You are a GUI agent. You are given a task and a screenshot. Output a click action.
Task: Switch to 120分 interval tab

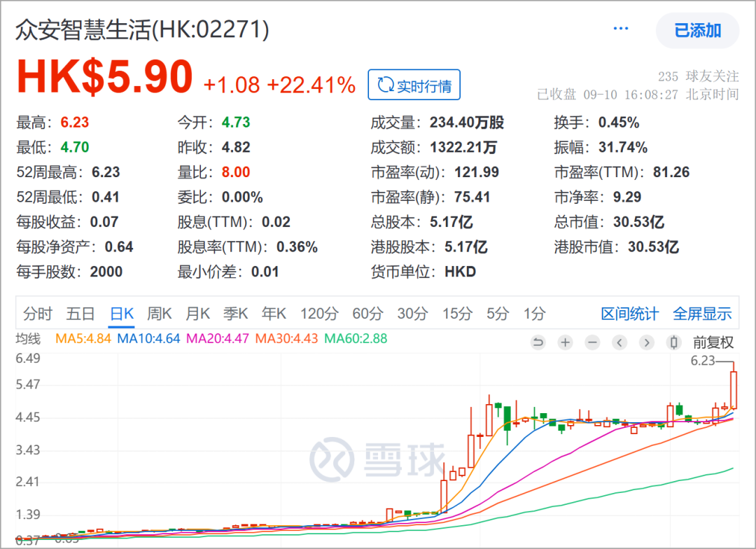(x=319, y=314)
